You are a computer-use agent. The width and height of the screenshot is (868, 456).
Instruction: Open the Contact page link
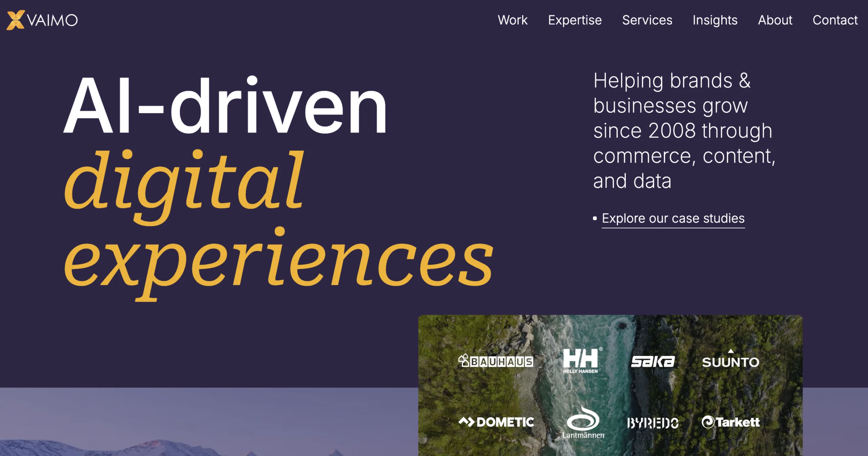(835, 20)
